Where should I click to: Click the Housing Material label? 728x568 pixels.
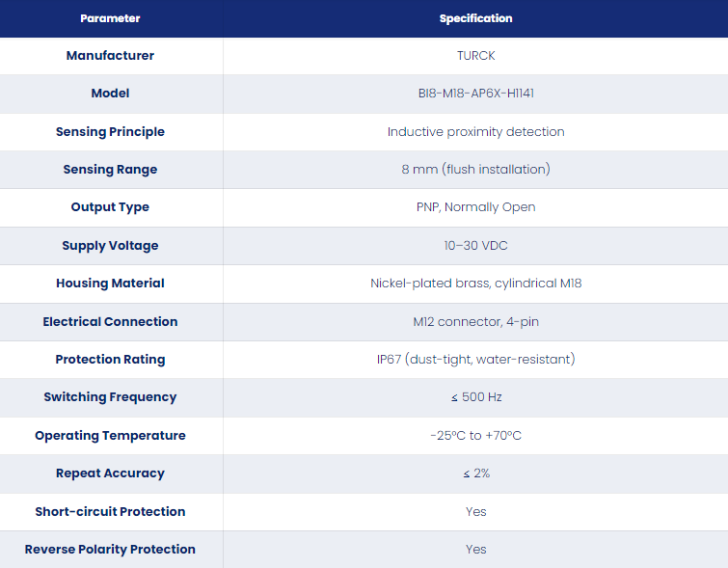110,284
